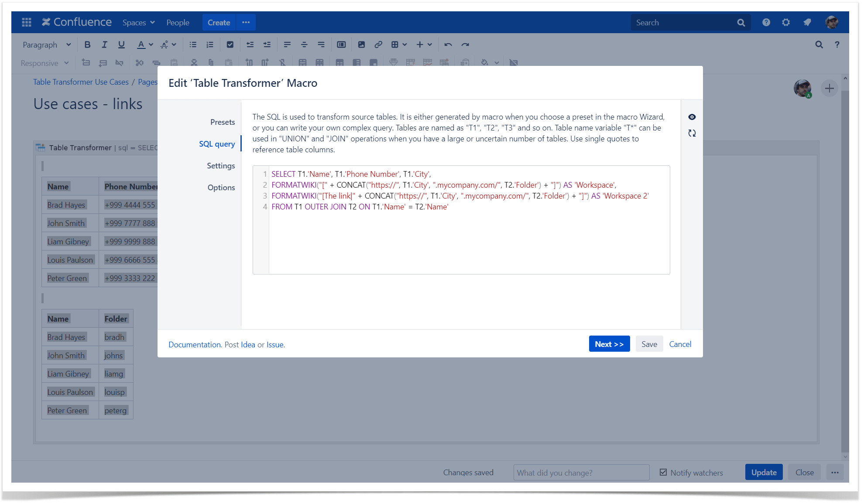Save the Table Transformer macro
Viewport: 864px width, 504px height.
tap(649, 344)
